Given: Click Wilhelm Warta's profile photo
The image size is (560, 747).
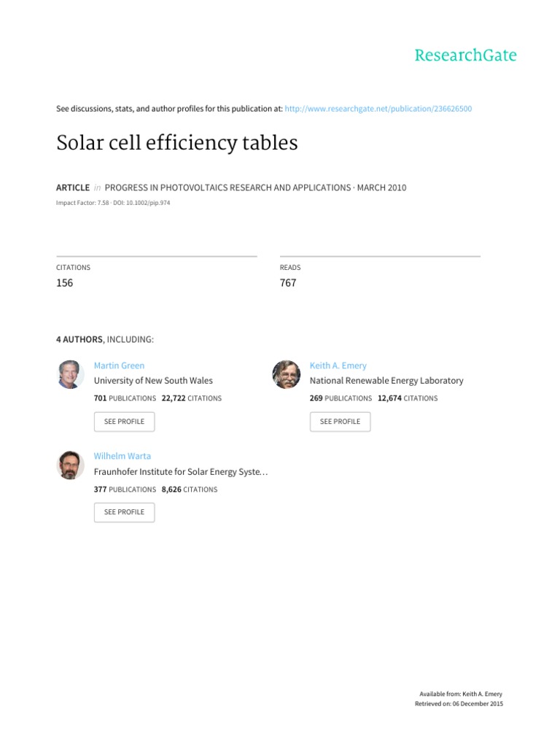Looking at the screenshot, I should (x=71, y=465).
